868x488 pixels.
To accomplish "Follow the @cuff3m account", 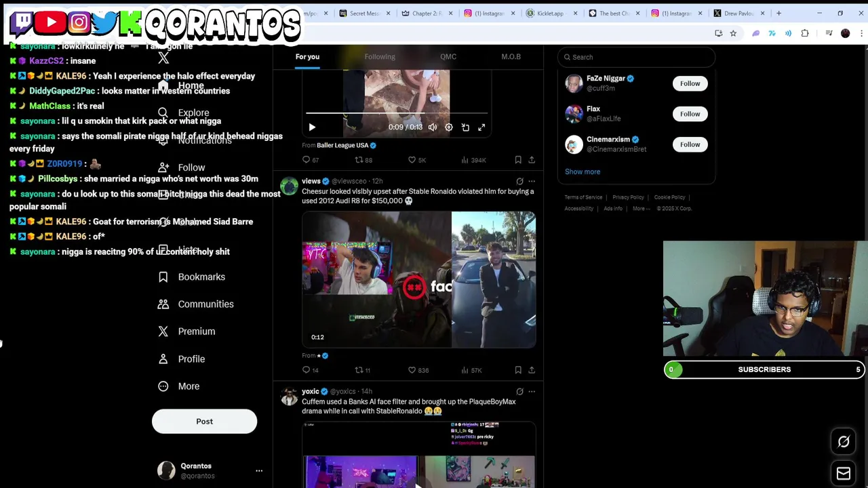I will (x=690, y=83).
